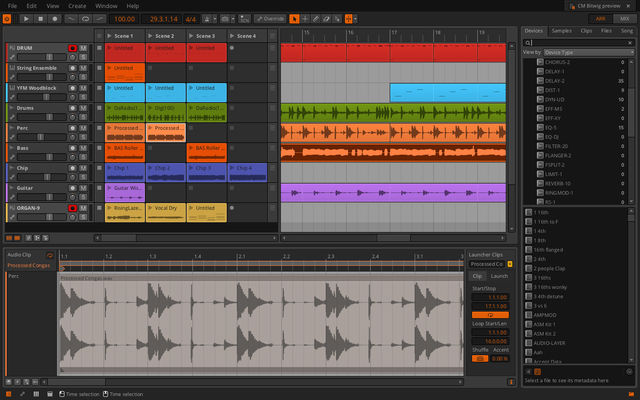Click the Perc track volume fader
The height and width of the screenshot is (400, 640).
pyautogui.click(x=42, y=137)
